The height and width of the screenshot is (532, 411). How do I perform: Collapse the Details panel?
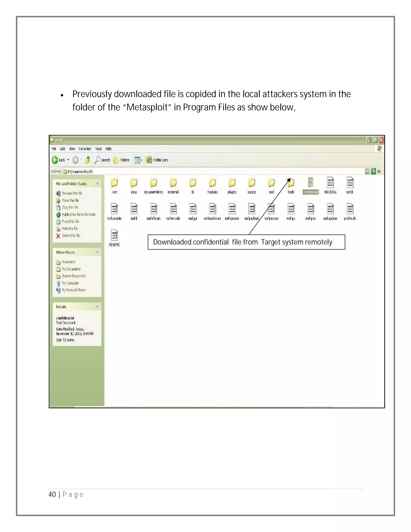pos(97,306)
